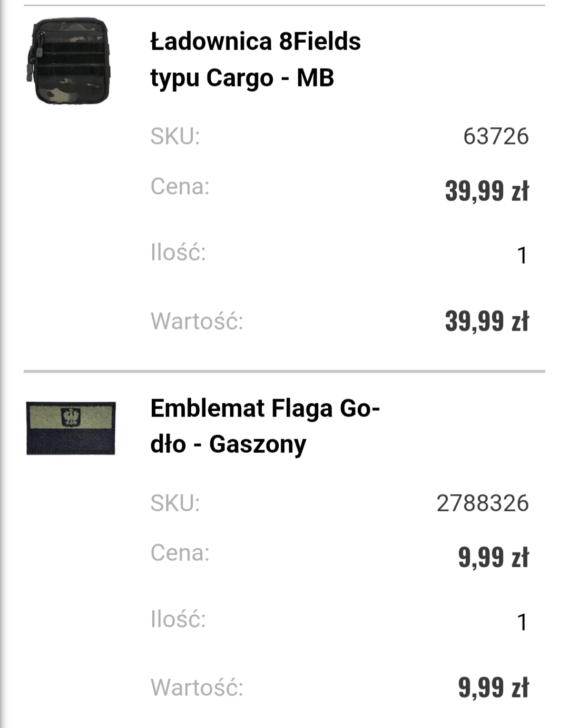Open the Emblemat Flaga Godło - Gaszony title
The width and height of the screenshot is (569, 728).
(x=265, y=426)
